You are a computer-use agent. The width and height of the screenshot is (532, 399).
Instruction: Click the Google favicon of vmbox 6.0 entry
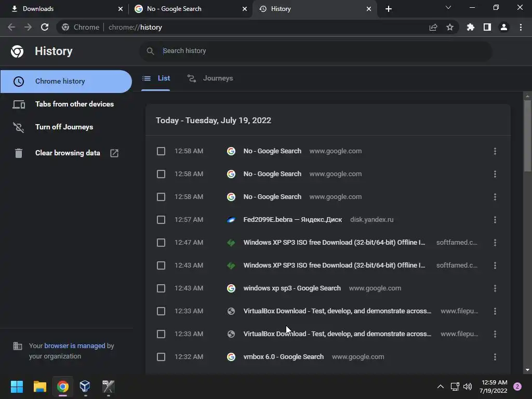tap(231, 357)
